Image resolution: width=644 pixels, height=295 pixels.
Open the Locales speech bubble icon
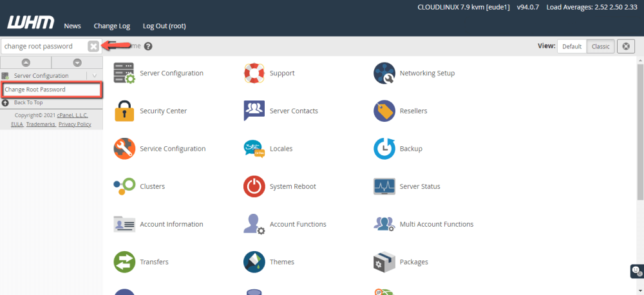coord(254,149)
